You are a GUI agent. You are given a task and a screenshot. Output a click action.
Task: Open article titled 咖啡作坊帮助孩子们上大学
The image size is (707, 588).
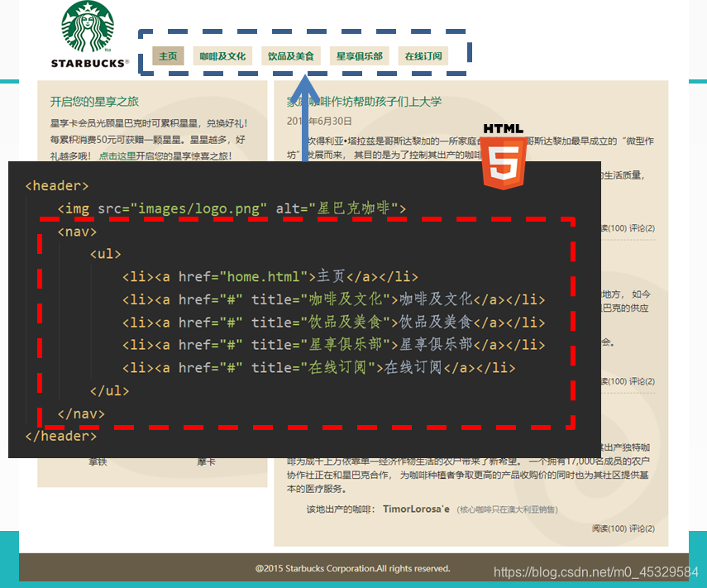[365, 102]
